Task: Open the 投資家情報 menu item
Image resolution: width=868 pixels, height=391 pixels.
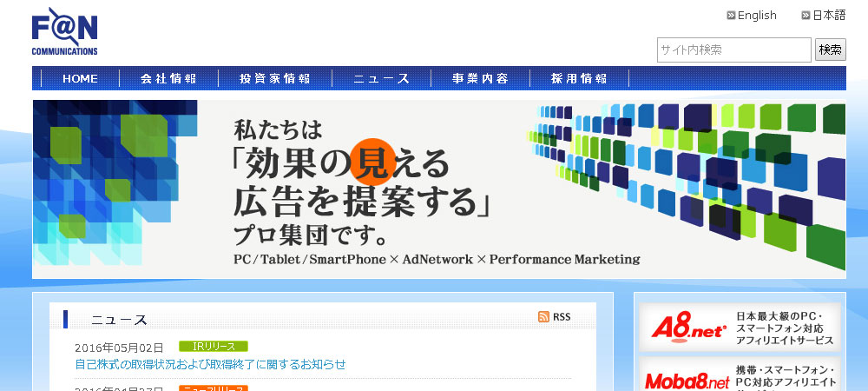Action: 275,79
